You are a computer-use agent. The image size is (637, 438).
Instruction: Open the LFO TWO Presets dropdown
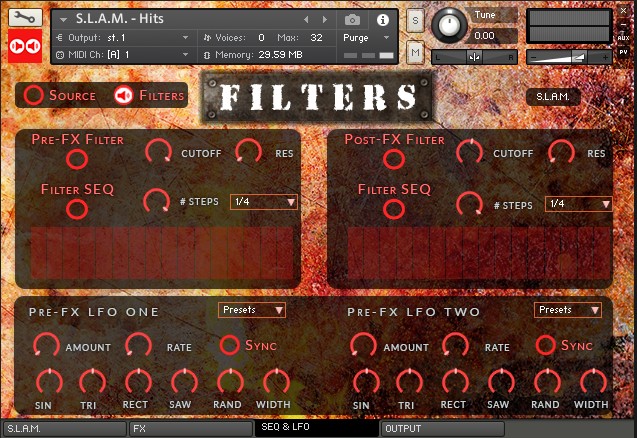click(x=568, y=310)
